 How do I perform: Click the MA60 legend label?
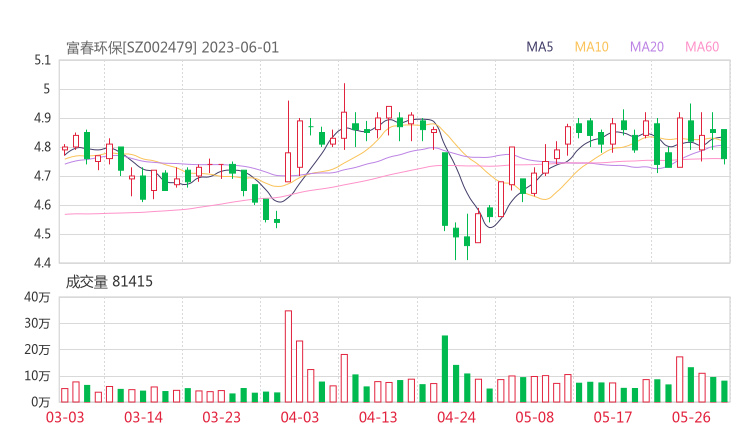702,47
